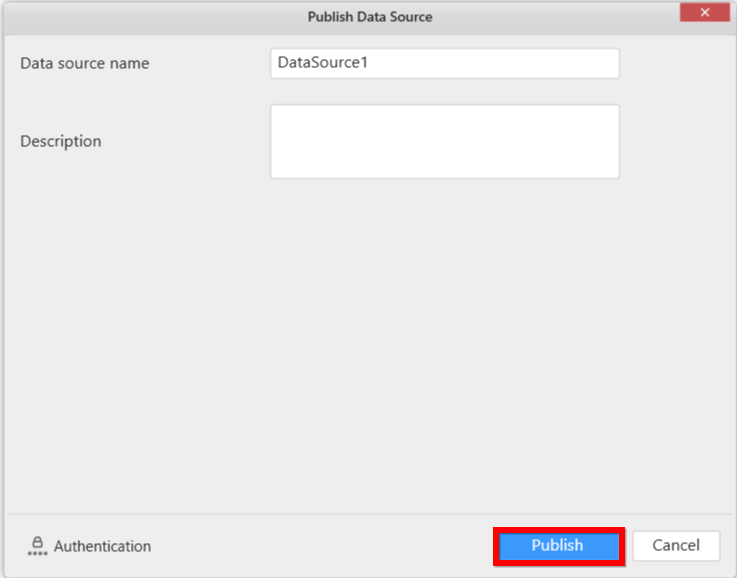Viewport: 737px width, 578px height.
Task: Click the bottom area of Description box
Action: point(444,168)
